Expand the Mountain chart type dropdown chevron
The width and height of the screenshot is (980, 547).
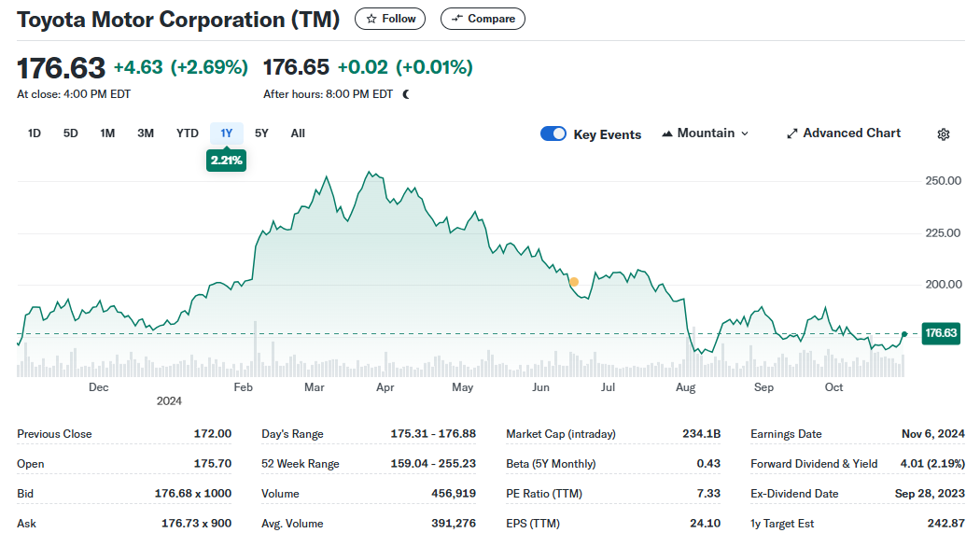tap(745, 133)
